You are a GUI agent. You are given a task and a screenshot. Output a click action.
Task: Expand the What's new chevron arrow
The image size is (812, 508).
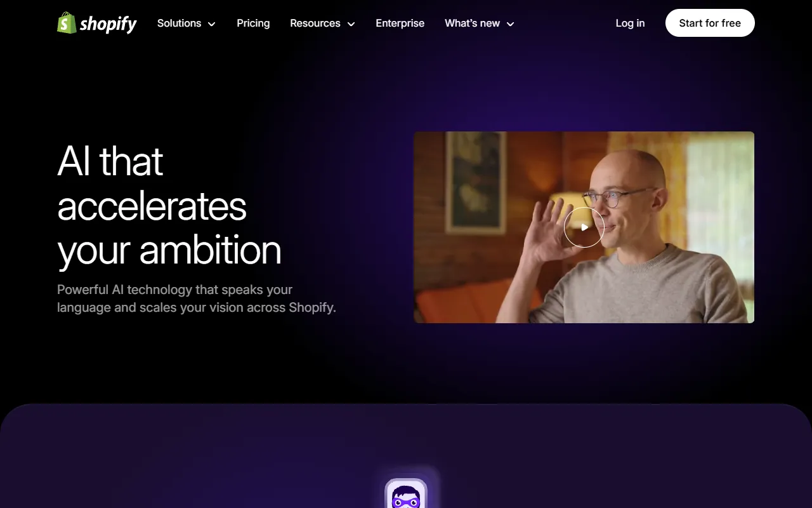pos(510,24)
